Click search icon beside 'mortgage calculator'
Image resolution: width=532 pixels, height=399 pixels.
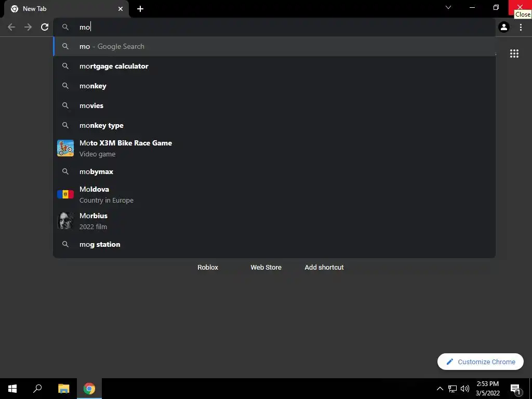(65, 66)
